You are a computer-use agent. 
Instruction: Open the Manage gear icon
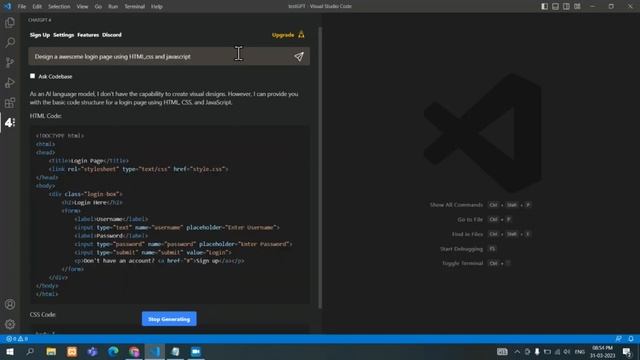(x=10, y=324)
